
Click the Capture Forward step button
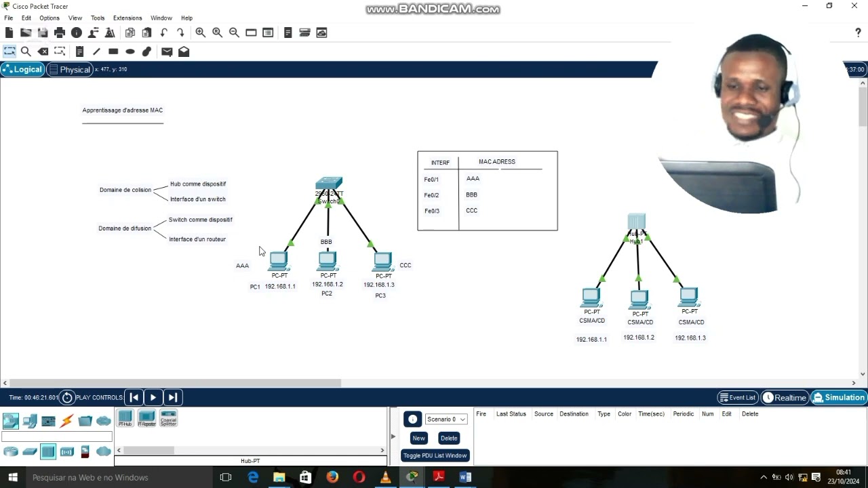[x=172, y=398]
